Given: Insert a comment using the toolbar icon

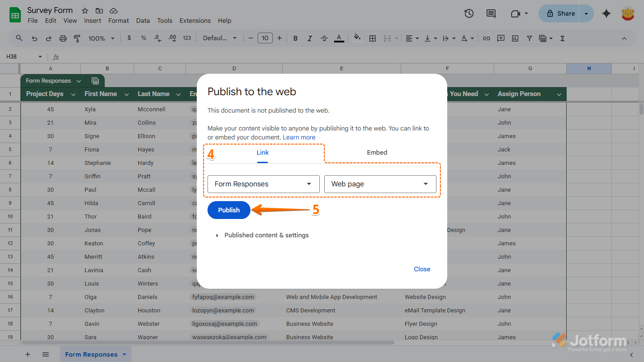Looking at the screenshot, I should click(500, 38).
